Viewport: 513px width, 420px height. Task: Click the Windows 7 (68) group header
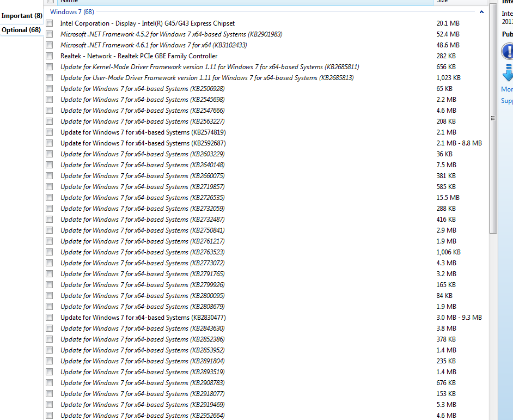(72, 12)
